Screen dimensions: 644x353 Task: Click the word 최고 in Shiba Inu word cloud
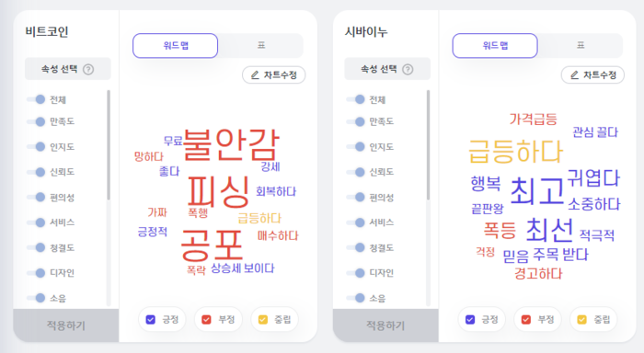(536, 191)
